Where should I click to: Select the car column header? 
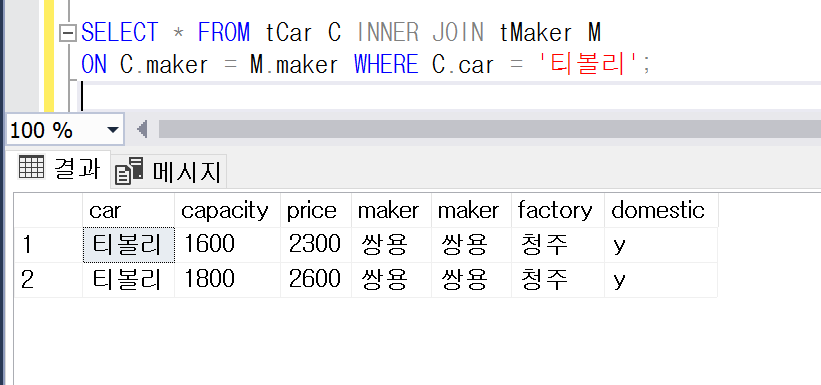tap(128, 210)
